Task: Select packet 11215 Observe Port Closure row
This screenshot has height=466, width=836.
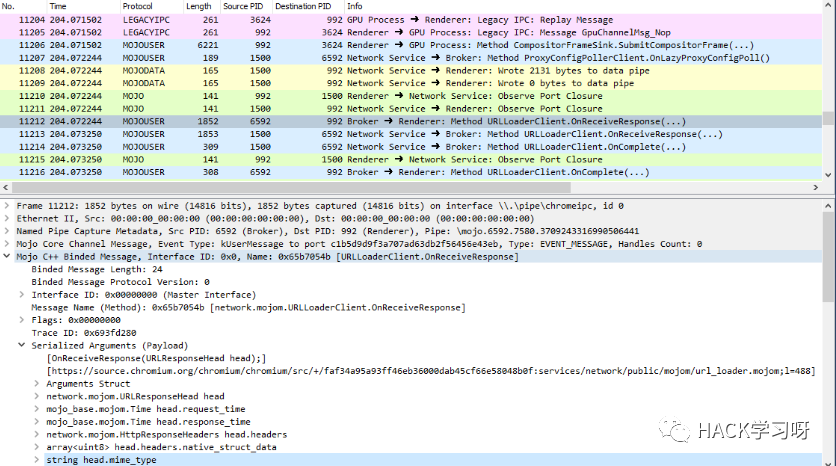Action: [x=411, y=159]
